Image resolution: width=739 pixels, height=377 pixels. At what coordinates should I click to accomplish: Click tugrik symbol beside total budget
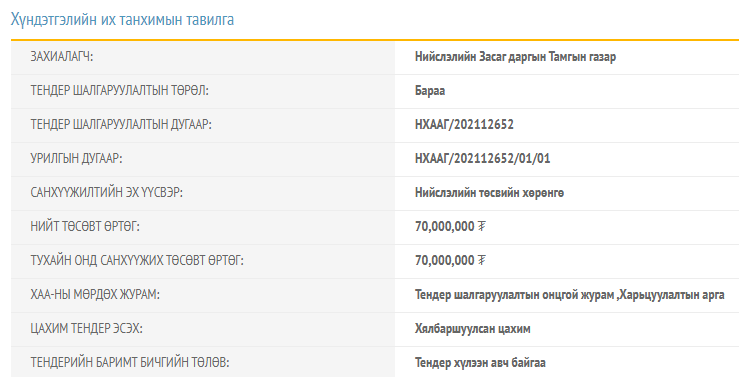point(481,227)
